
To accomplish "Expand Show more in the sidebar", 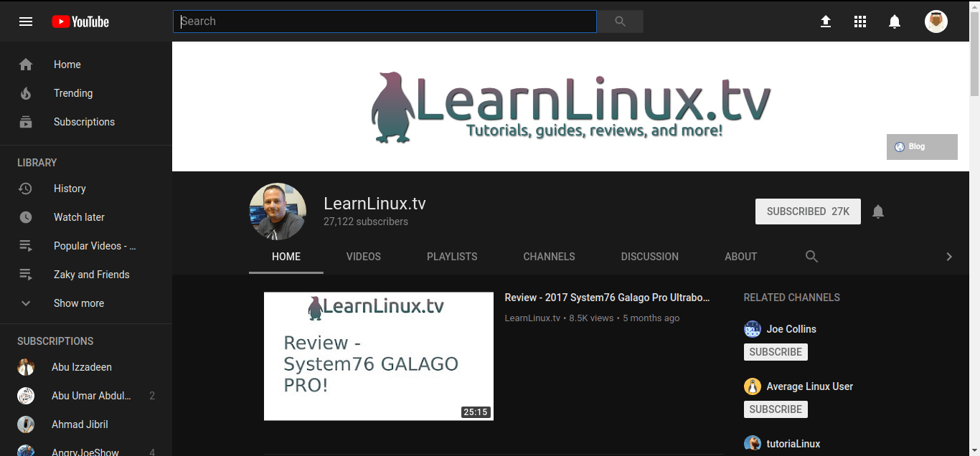I will click(77, 303).
